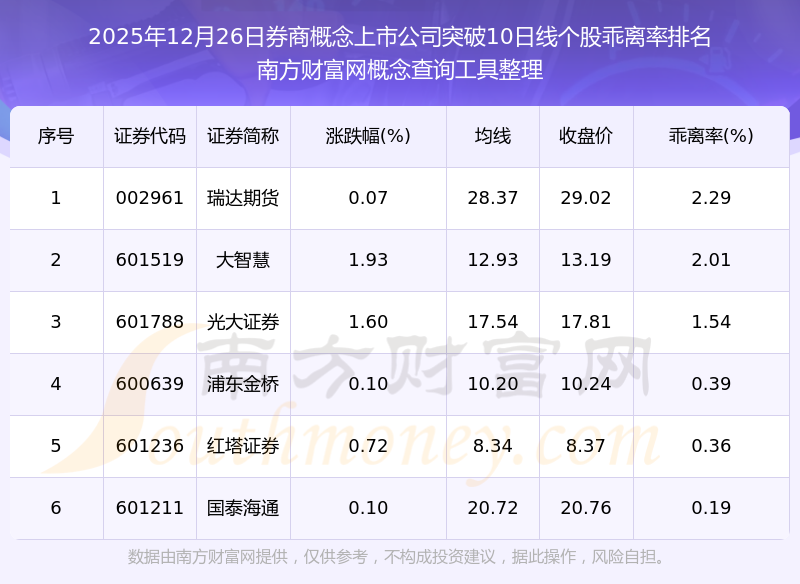Click row number 1 in 序号 column
Screen dimensions: 800x584
coord(56,198)
